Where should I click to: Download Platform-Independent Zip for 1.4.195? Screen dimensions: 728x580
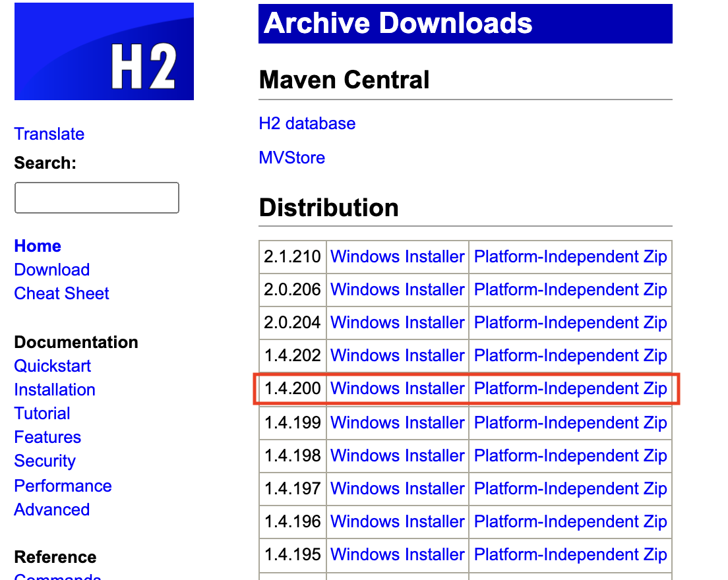coord(570,554)
